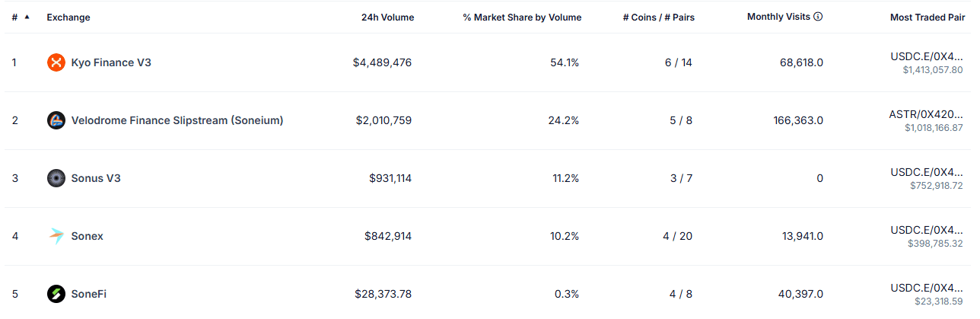Open the SoneFi exchange link

click(x=89, y=294)
